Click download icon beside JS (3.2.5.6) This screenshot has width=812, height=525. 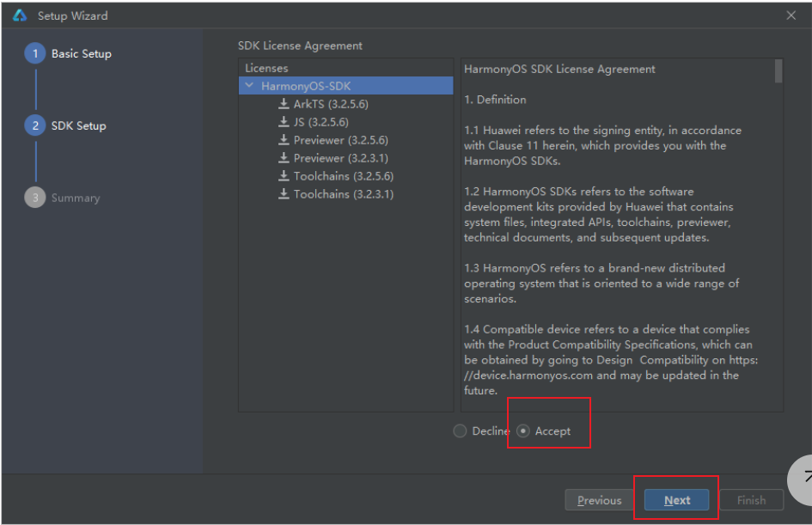tap(284, 122)
